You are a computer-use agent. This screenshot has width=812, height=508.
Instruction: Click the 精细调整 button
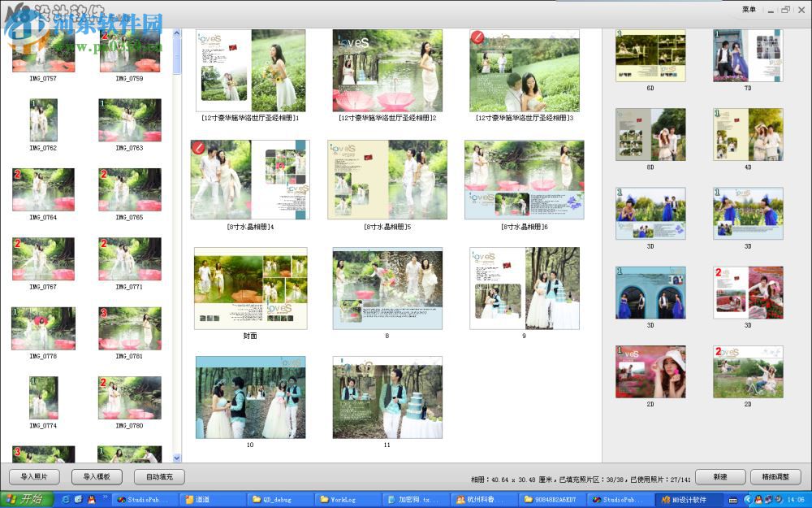pyautogui.click(x=775, y=476)
